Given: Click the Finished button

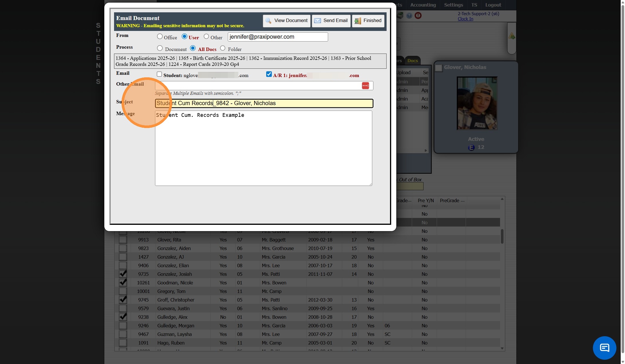Looking at the screenshot, I should (x=368, y=21).
